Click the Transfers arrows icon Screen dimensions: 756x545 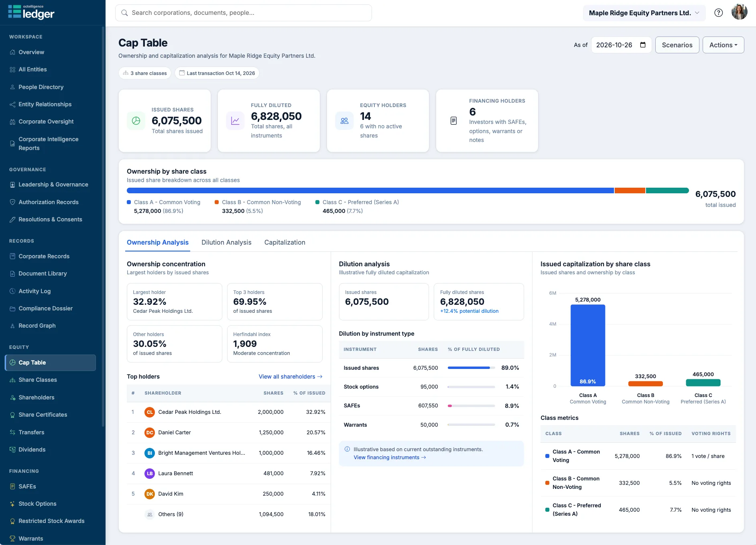pyautogui.click(x=12, y=432)
